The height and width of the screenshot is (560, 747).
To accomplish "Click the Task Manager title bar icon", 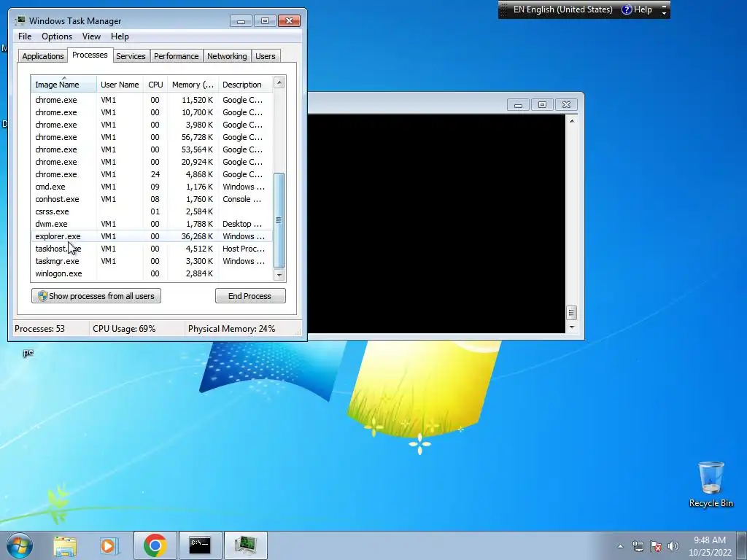I will tap(20, 20).
